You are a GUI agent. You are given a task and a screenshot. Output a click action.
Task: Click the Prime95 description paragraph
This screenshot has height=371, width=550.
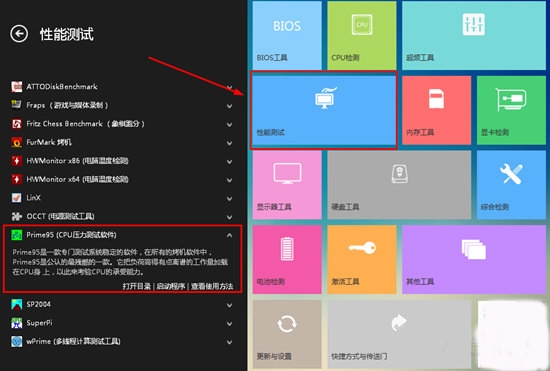[120, 262]
